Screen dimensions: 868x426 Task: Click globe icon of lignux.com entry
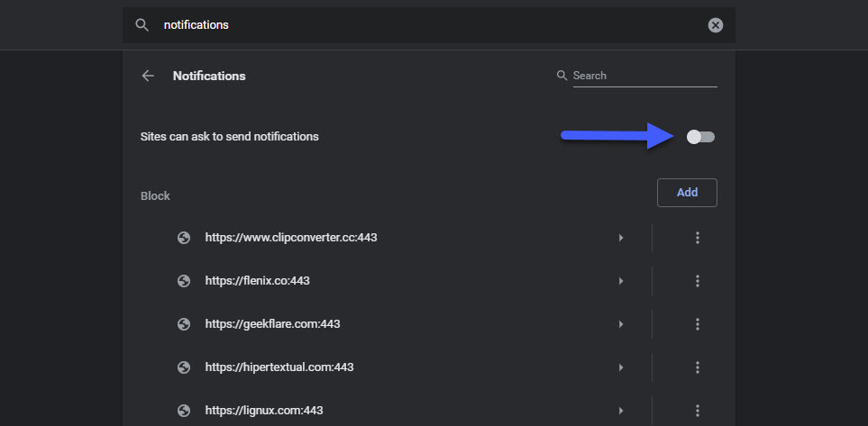pyautogui.click(x=184, y=411)
